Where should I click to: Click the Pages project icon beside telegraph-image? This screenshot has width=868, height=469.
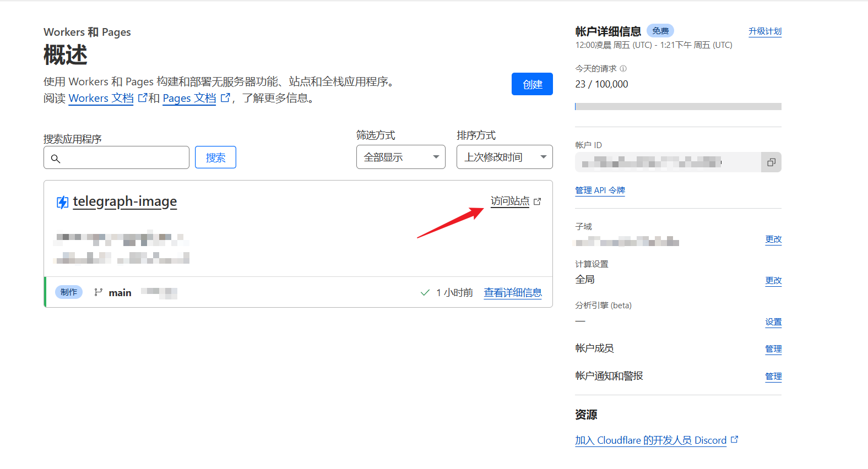tap(63, 202)
